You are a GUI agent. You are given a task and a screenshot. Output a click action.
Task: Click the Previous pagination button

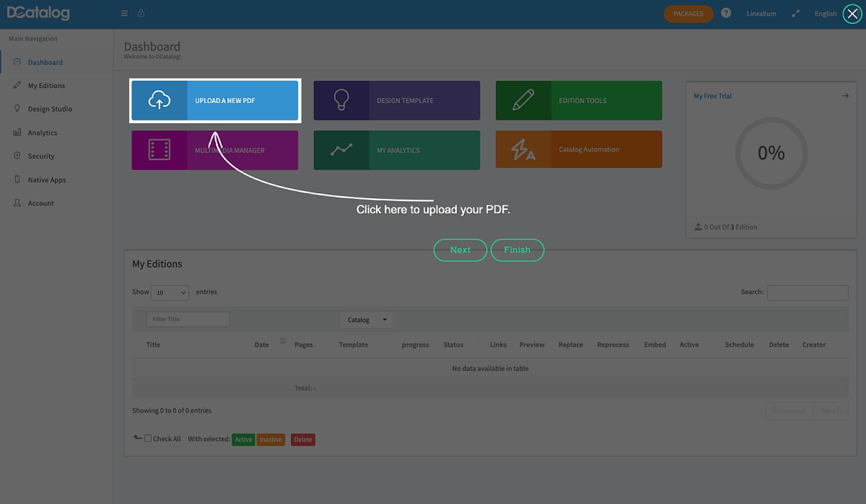coord(789,410)
